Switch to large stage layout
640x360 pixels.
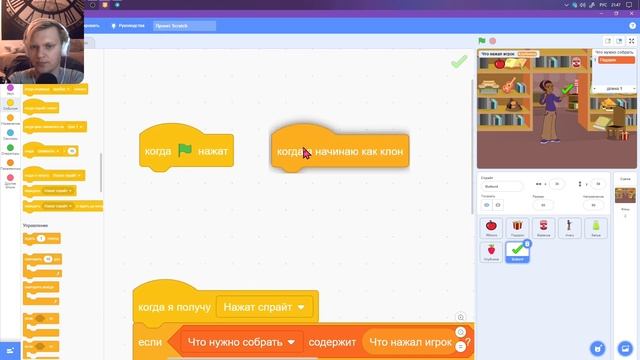point(619,41)
